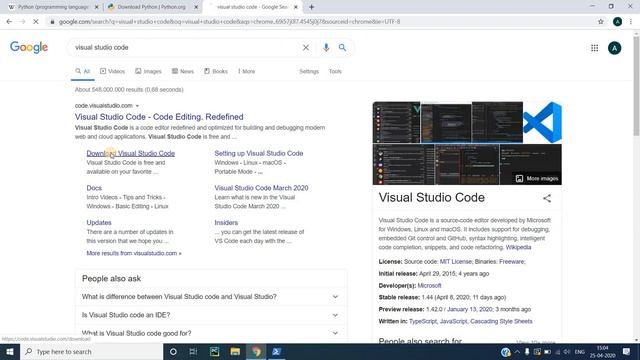640x360 pixels.
Task: Open More images in the knowledge panel
Action: click(x=537, y=178)
